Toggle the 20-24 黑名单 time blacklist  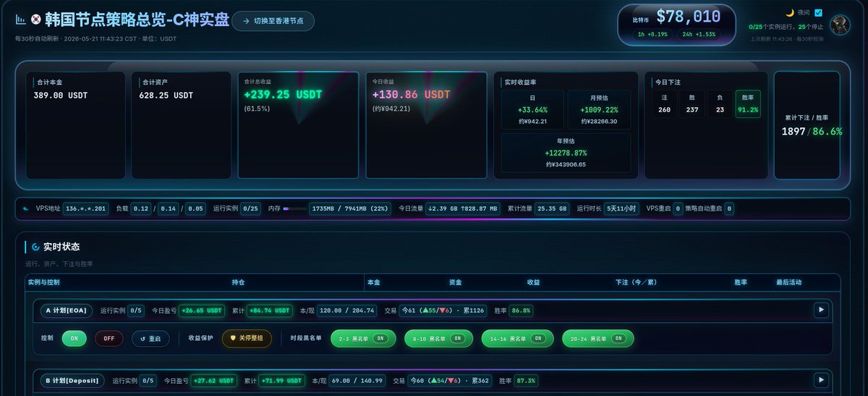(597, 338)
